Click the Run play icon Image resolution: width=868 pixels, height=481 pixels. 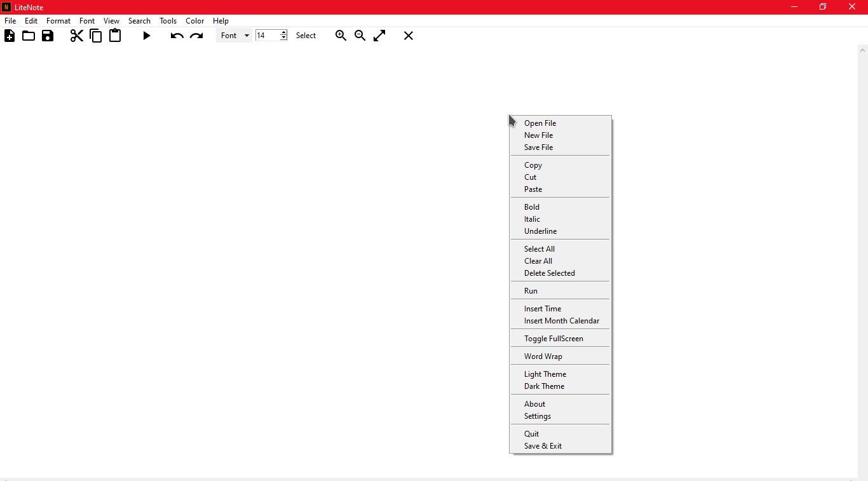click(x=147, y=36)
